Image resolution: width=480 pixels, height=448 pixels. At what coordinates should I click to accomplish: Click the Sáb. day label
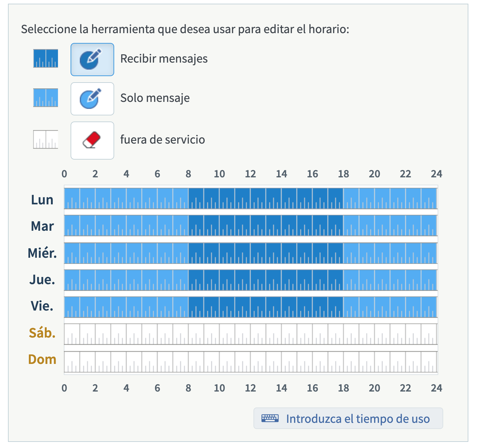pyautogui.click(x=42, y=333)
